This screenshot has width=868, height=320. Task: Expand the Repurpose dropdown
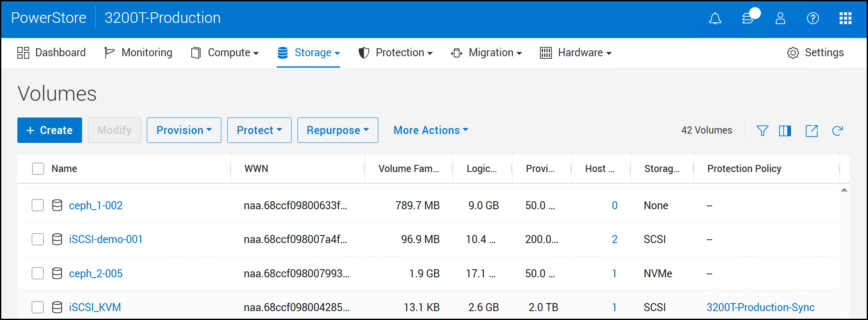click(338, 130)
